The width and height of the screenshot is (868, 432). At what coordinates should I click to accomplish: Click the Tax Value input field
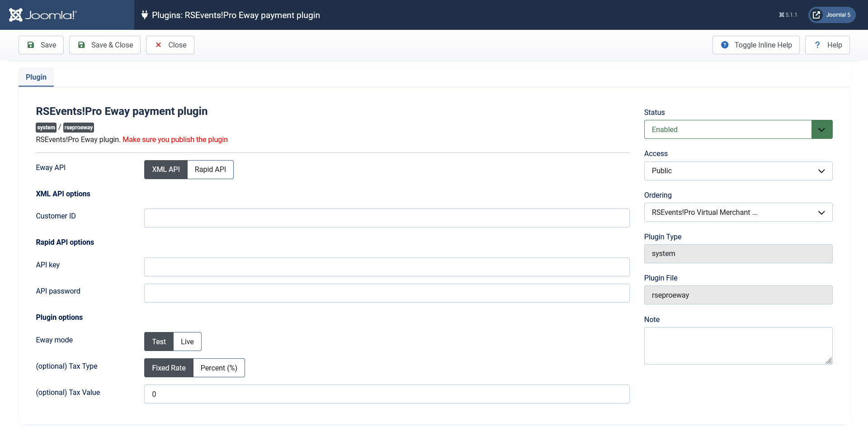(x=387, y=394)
